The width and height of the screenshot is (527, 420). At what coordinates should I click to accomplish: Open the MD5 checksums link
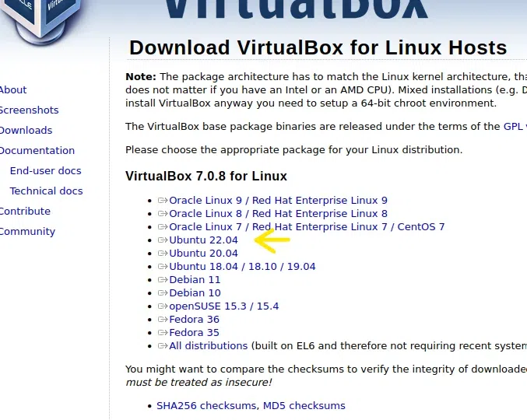(304, 405)
